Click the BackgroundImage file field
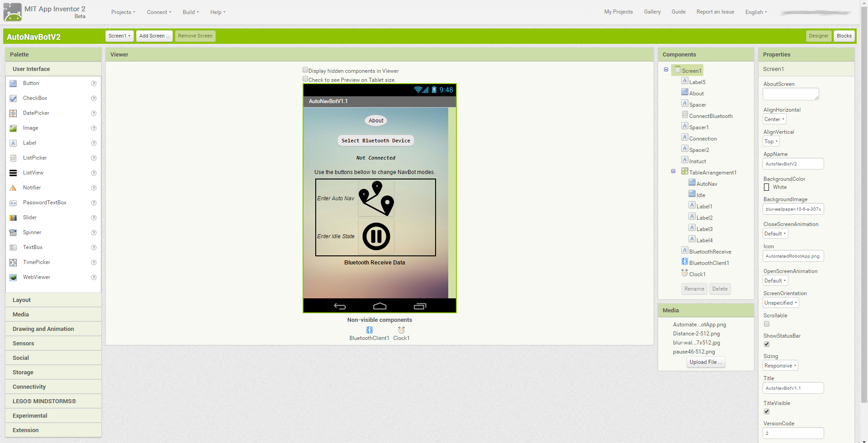Image resolution: width=868 pixels, height=443 pixels. tap(793, 209)
